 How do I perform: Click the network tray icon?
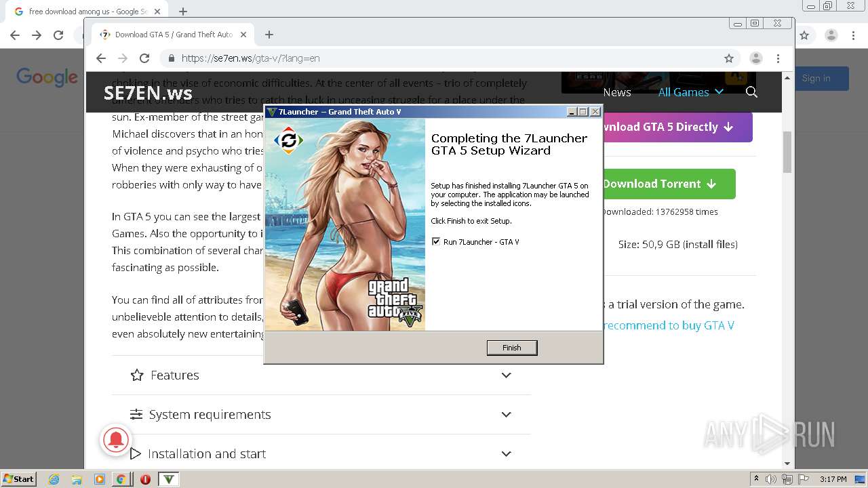[x=787, y=479]
